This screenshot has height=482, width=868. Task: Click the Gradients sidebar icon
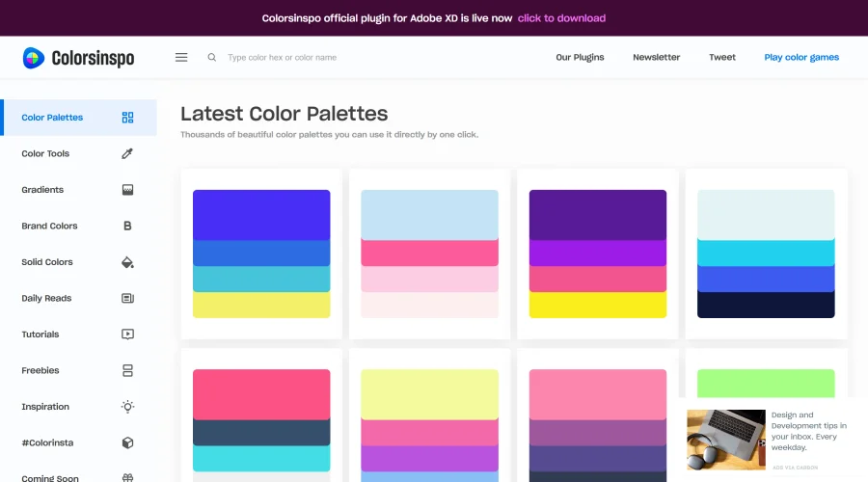point(127,190)
